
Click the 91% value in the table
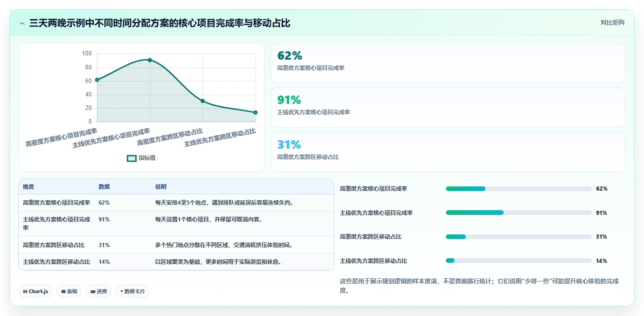coord(104,220)
